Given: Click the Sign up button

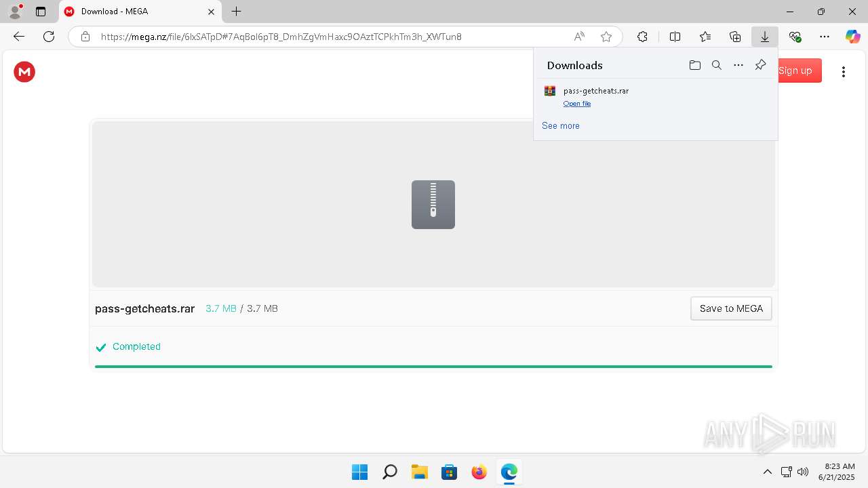Looking at the screenshot, I should click(799, 70).
